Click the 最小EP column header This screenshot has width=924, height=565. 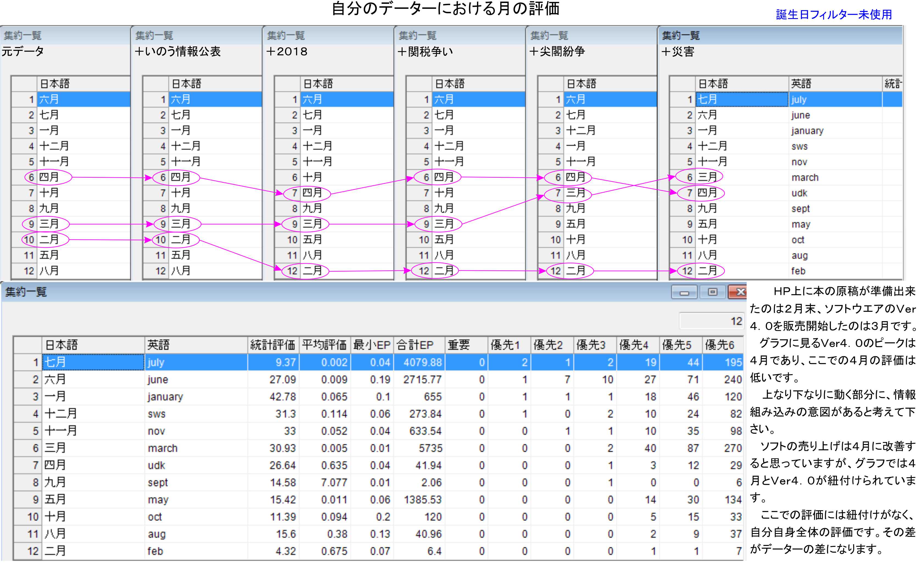(x=372, y=345)
